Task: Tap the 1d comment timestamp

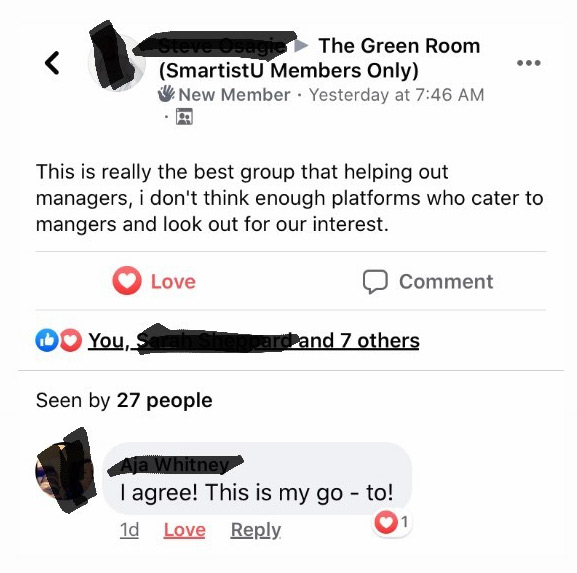Action: (129, 530)
